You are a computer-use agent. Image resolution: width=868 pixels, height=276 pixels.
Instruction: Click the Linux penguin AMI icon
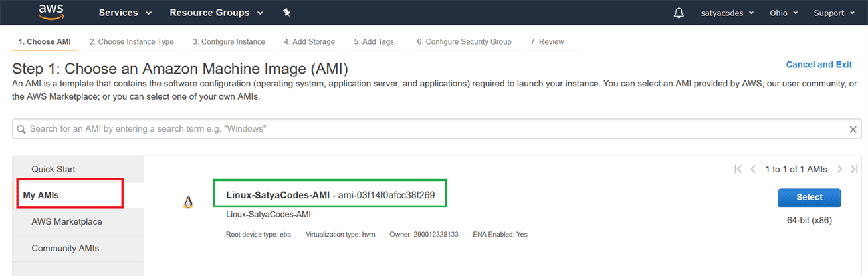point(188,203)
